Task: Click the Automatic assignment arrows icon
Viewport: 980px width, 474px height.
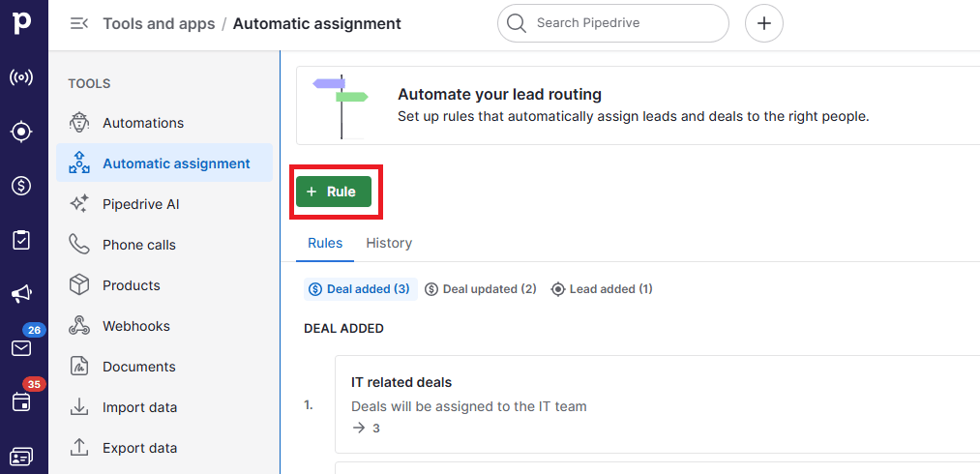Action: tap(79, 163)
